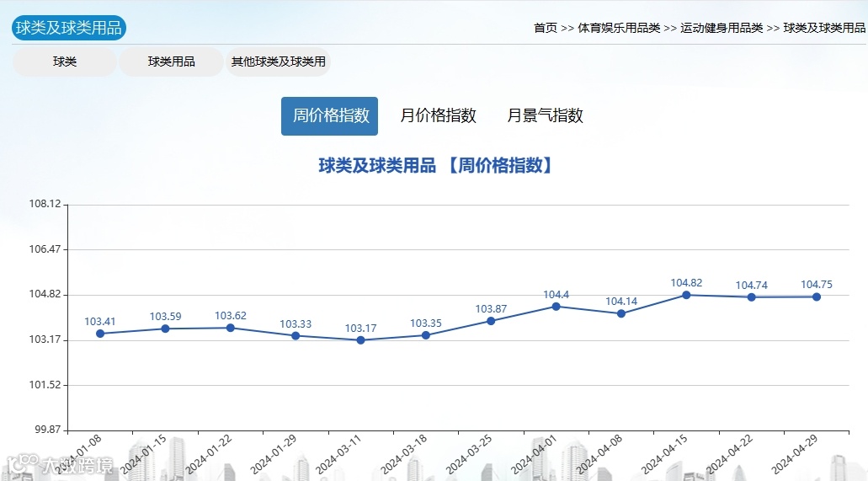868x481 pixels.
Task: Open the 月景气指数 tab
Action: 546,115
